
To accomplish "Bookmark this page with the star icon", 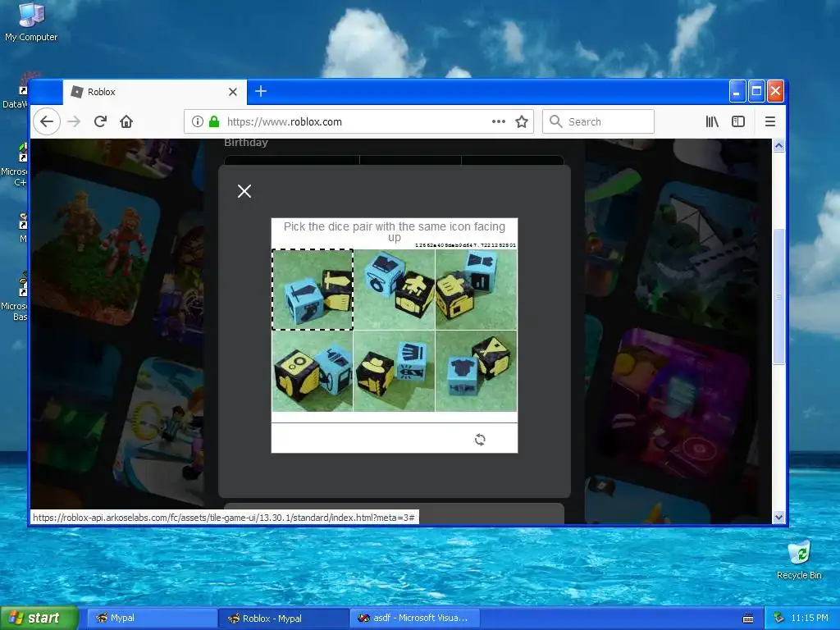I will 522,121.
